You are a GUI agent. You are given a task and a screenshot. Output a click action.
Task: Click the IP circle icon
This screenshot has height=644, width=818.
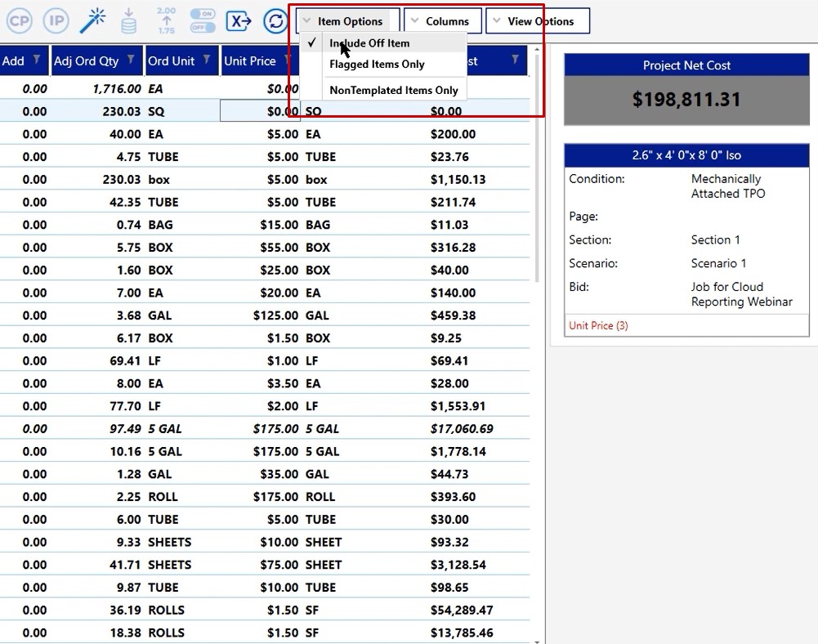56,20
